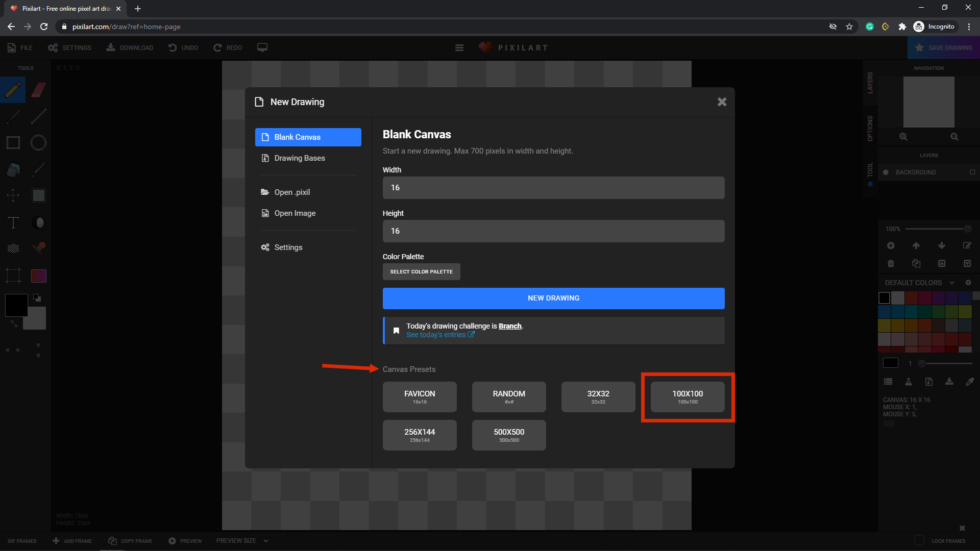
Task: Select the Circle shape tool
Action: tap(39, 143)
